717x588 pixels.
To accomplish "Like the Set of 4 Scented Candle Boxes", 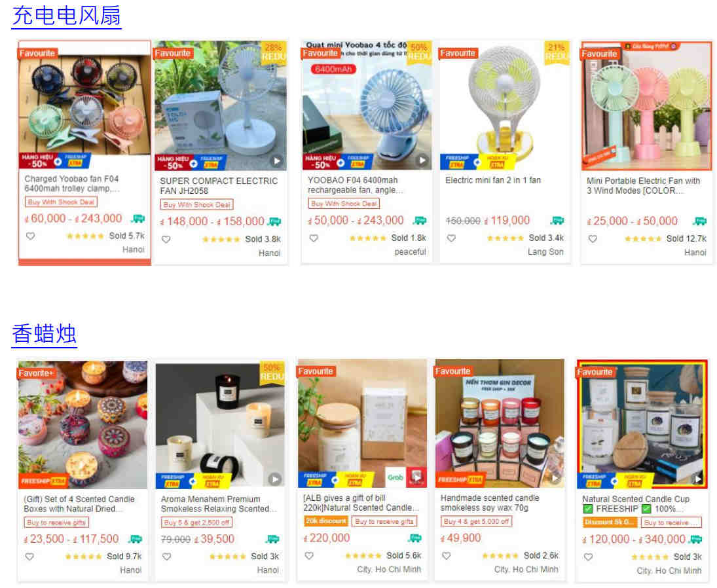I will [29, 557].
